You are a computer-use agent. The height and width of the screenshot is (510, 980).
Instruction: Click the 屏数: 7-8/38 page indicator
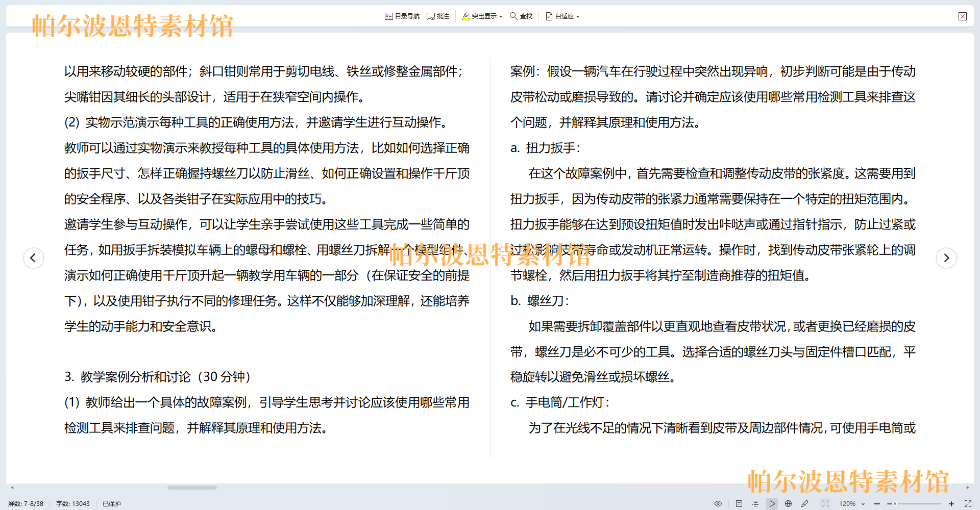click(x=26, y=503)
